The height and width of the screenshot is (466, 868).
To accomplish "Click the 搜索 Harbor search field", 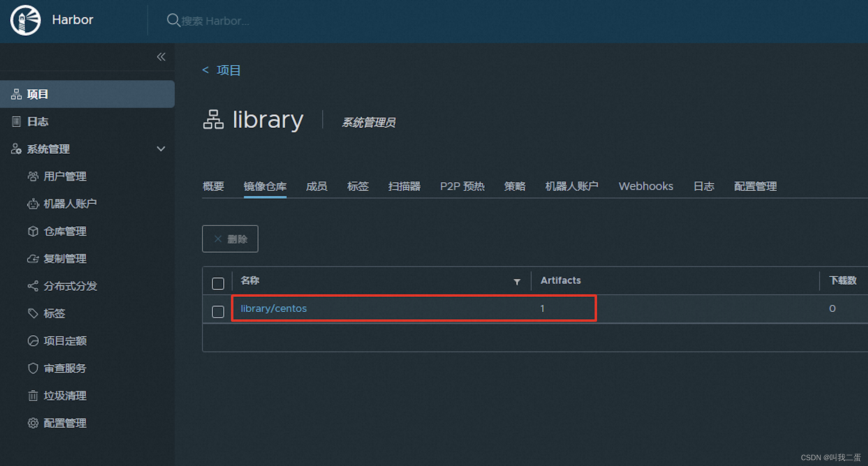I will click(x=216, y=21).
